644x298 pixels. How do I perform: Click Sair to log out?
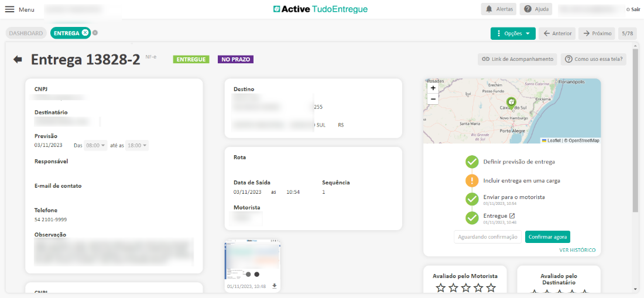tap(633, 9)
